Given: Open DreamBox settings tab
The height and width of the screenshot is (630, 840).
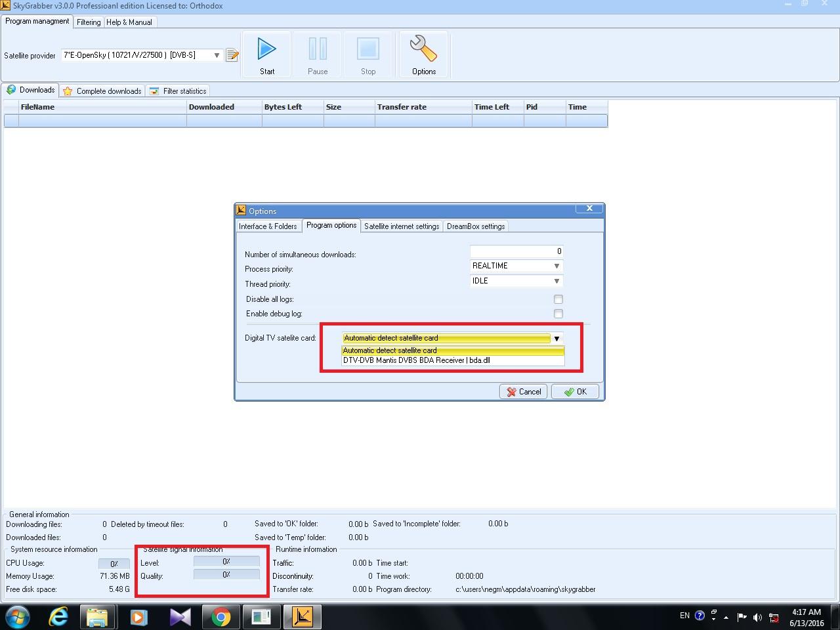Looking at the screenshot, I should [476, 226].
